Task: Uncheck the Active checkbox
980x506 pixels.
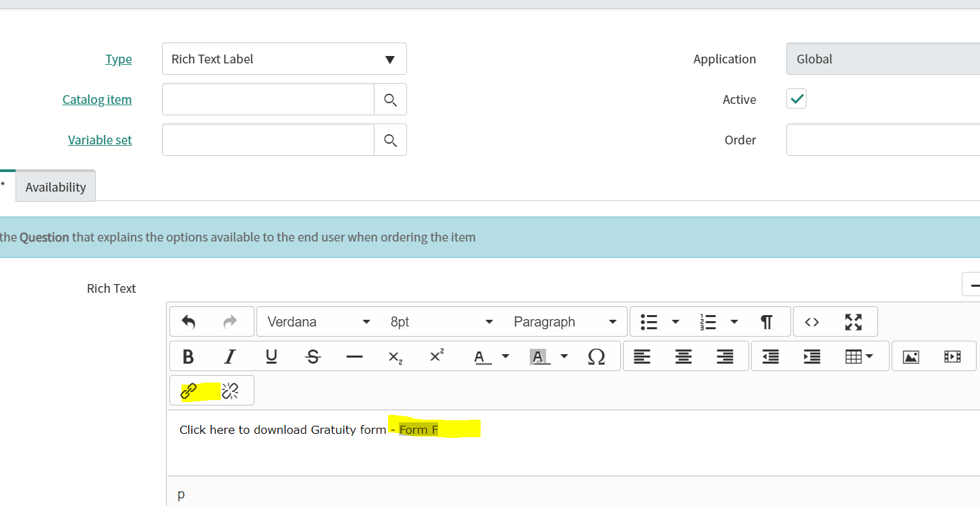Action: point(796,99)
